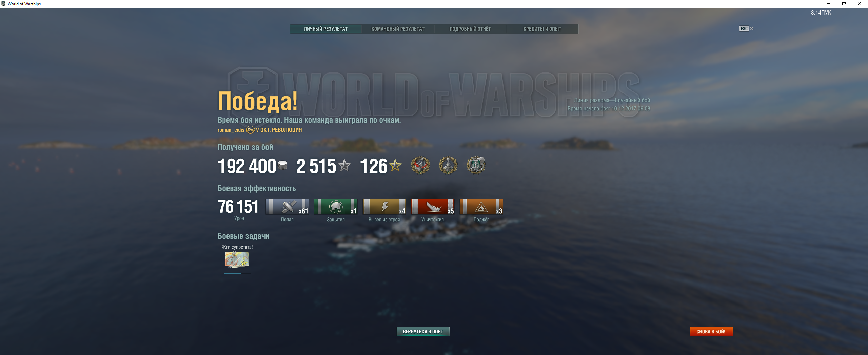Select the Личный результат tab

click(x=325, y=29)
